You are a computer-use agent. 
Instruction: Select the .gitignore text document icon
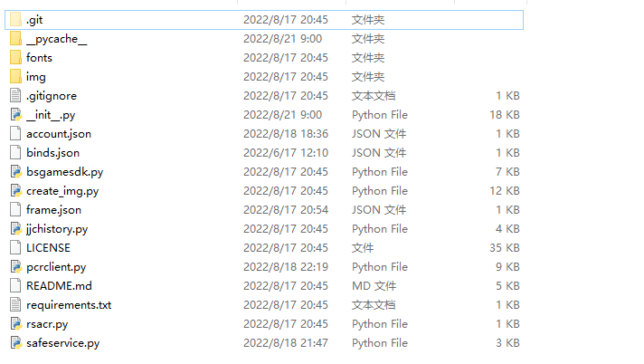[15, 95]
